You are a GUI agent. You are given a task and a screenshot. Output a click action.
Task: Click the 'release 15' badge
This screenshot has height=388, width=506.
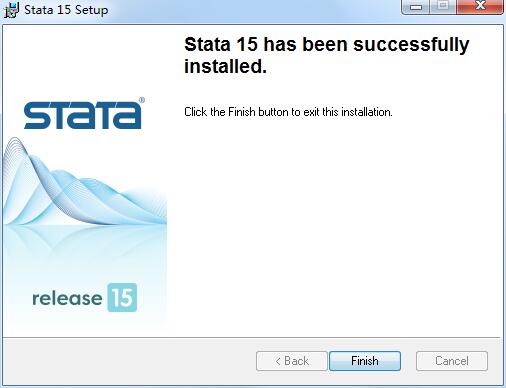85,298
